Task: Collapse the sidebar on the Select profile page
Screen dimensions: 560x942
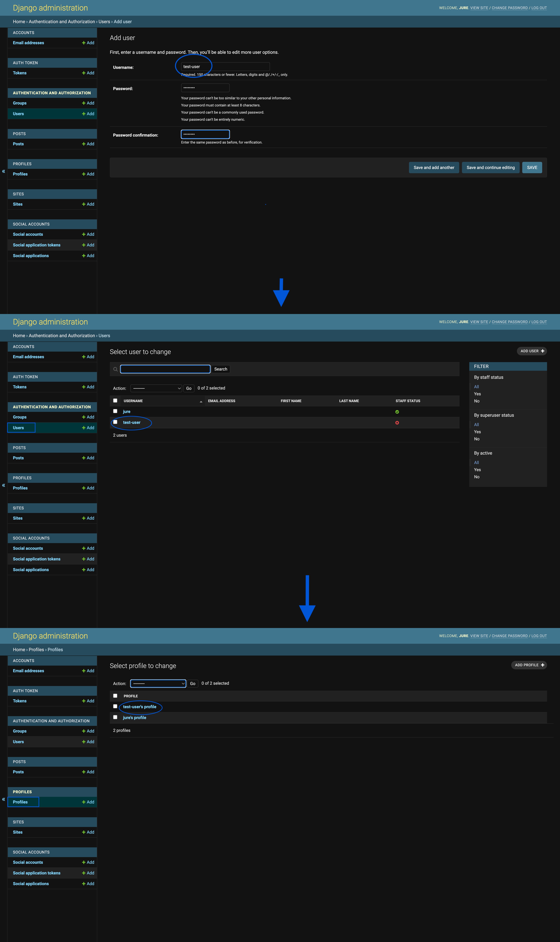Action: pos(3,799)
